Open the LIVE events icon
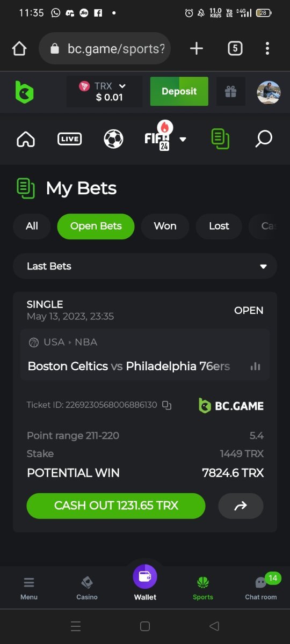Screen dimensions: 290x644 pyautogui.click(x=69, y=139)
